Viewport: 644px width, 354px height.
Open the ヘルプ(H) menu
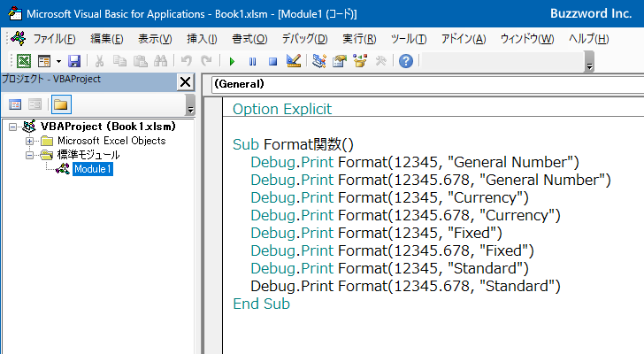coord(588,39)
